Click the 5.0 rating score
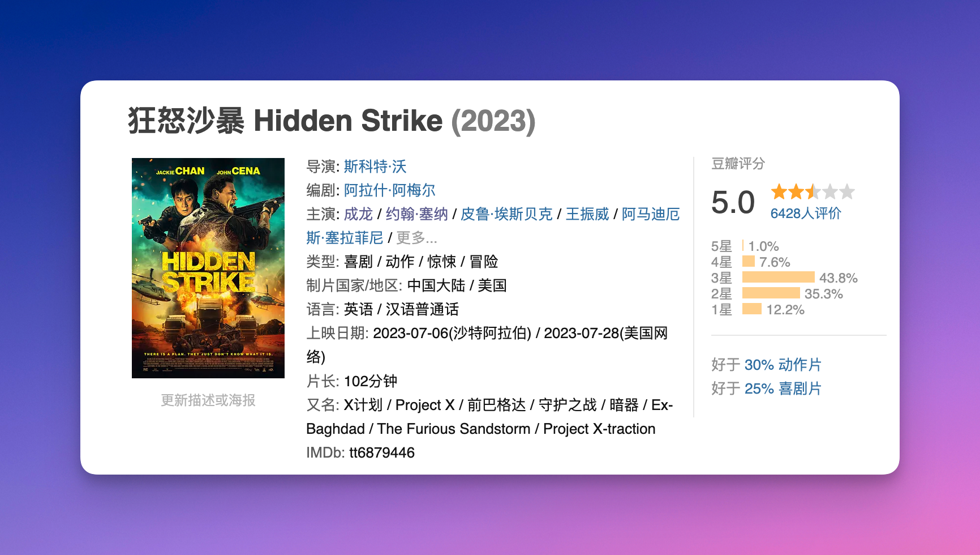 click(x=733, y=203)
